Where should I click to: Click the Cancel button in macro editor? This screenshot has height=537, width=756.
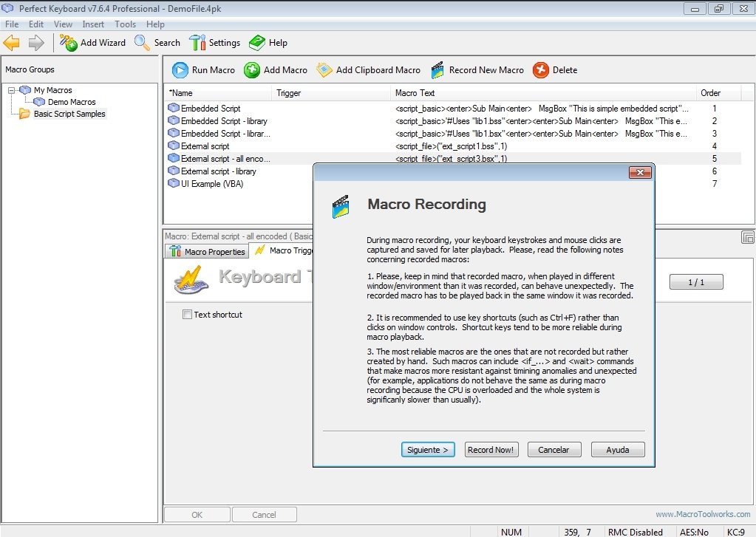[x=265, y=515]
